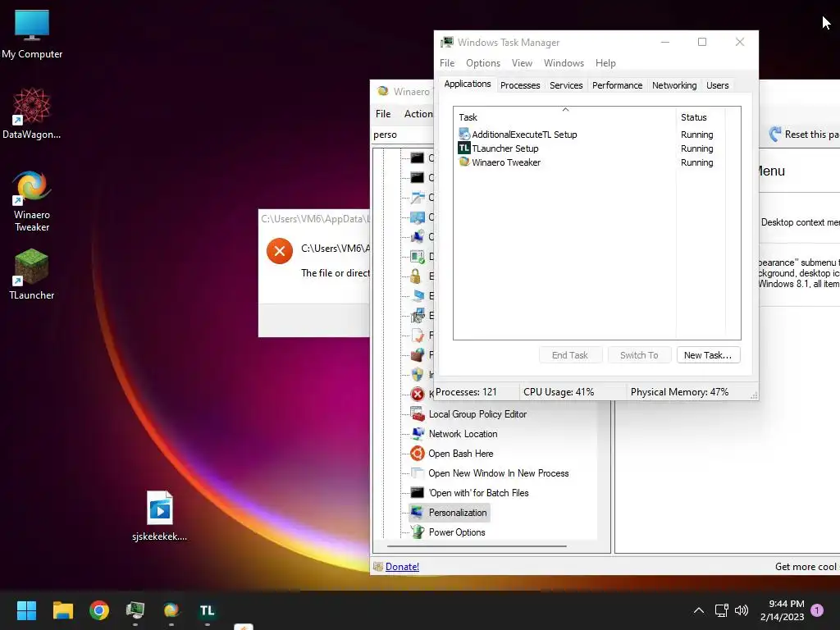Click the New Task... button
840x630 pixels.
point(708,355)
